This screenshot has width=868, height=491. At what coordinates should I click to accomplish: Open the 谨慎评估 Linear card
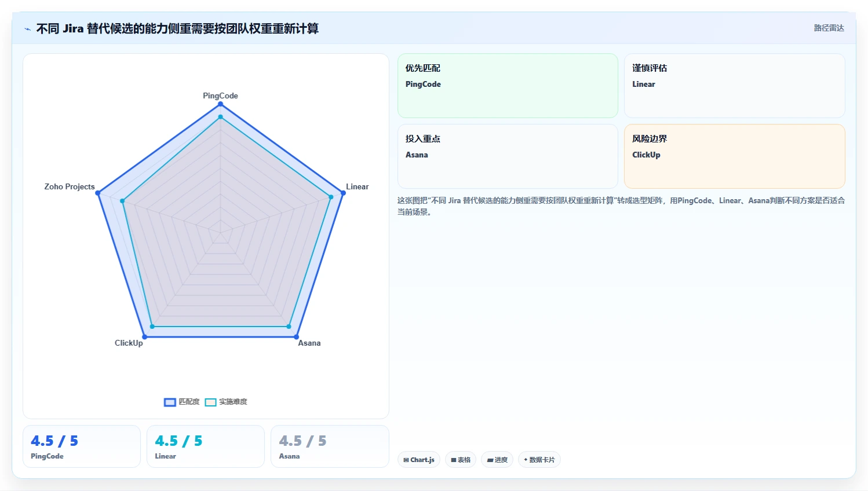[x=735, y=86]
